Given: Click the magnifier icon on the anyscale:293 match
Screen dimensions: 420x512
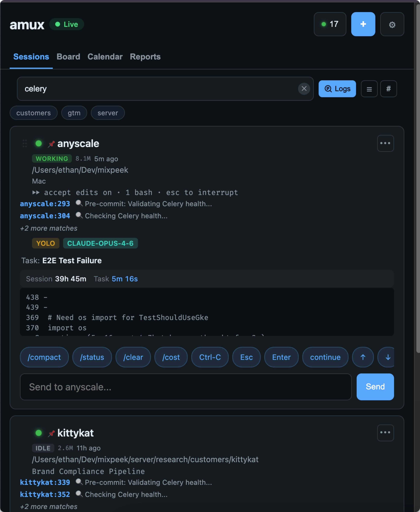Looking at the screenshot, I should (x=79, y=204).
